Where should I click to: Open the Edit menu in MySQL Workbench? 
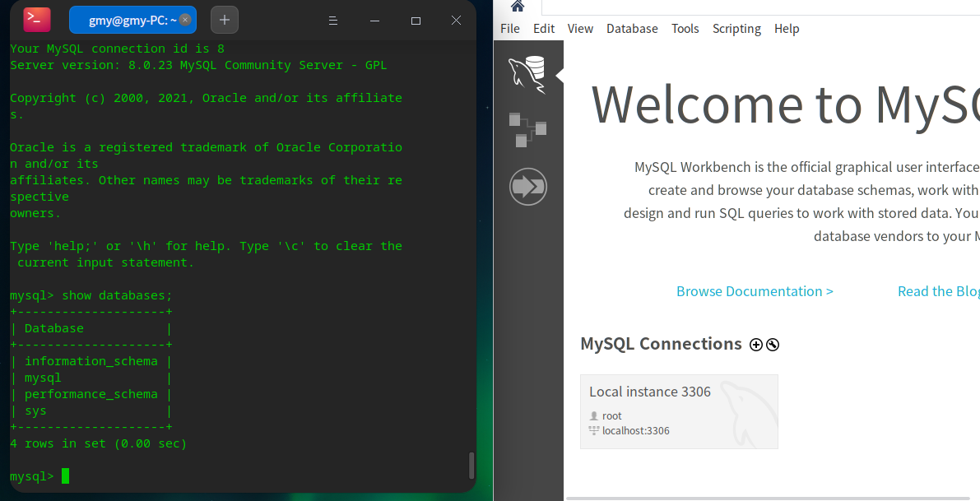tap(544, 29)
